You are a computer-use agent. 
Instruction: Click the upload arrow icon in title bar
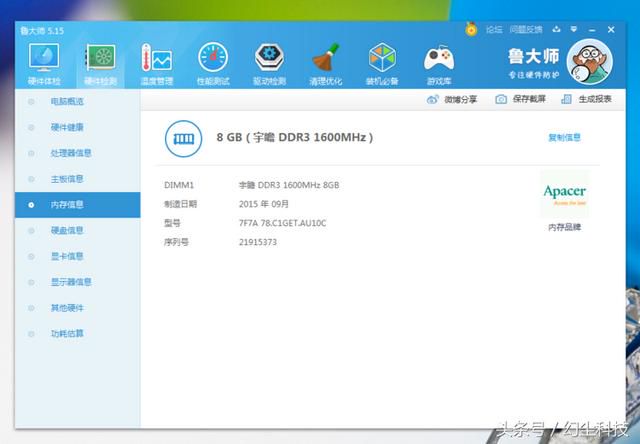tap(556, 29)
